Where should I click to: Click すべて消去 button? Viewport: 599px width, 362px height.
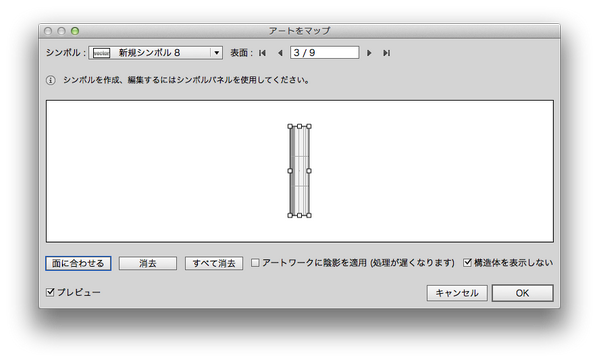[x=214, y=263]
